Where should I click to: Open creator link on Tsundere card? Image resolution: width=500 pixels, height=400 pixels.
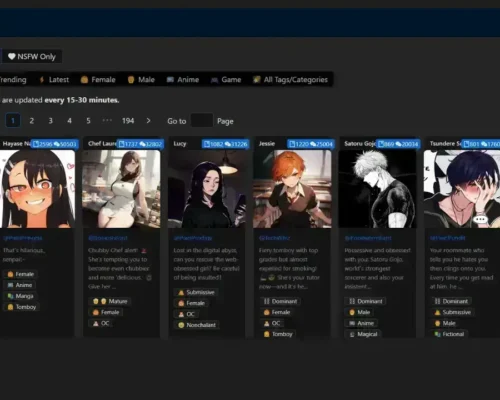click(447, 238)
